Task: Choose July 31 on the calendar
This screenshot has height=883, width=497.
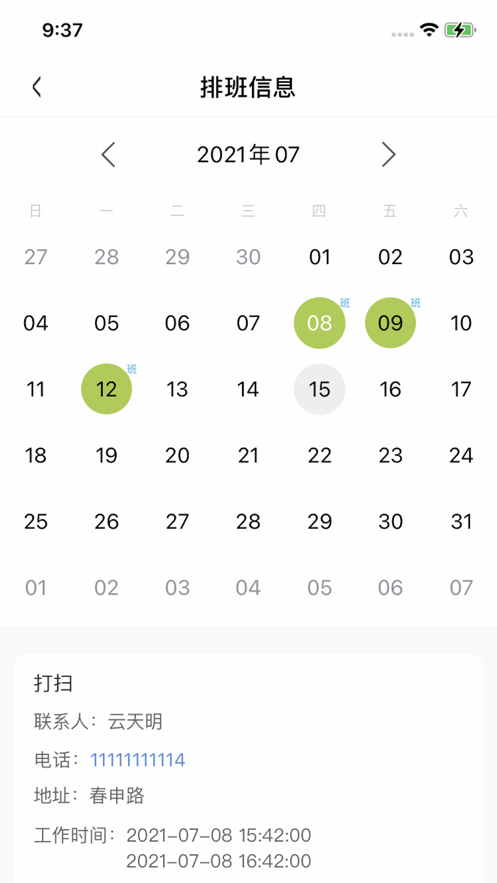Action: (x=461, y=522)
